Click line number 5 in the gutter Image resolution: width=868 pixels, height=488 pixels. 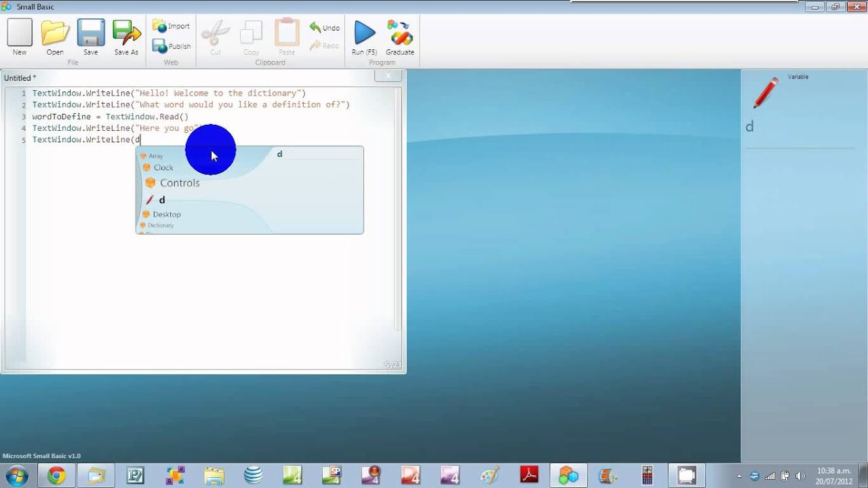click(24, 140)
